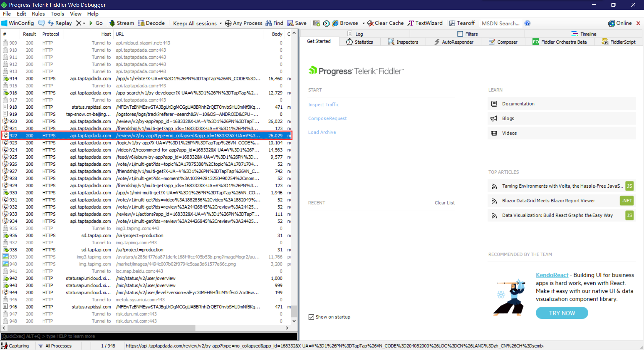This screenshot has width=644, height=350.
Task: Click the Remove sessions X icon
Action: [78, 23]
